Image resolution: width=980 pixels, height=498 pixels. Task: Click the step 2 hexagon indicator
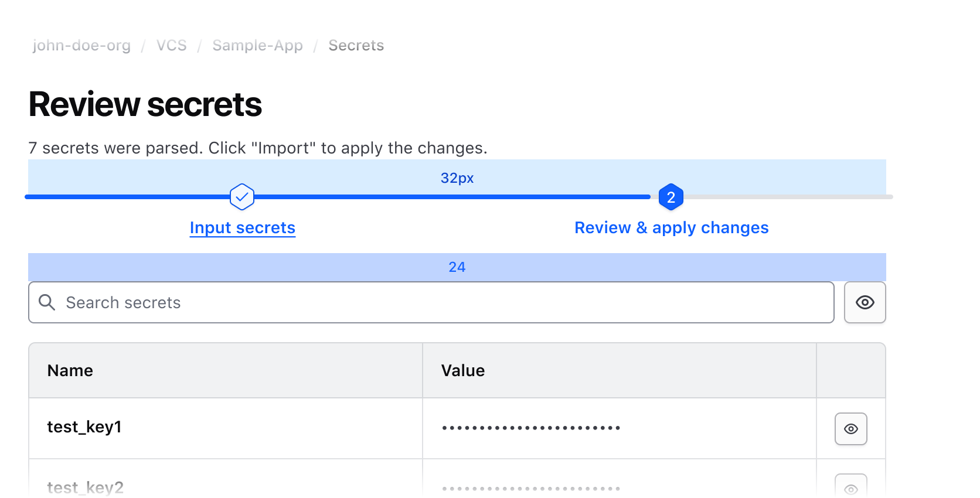tap(671, 197)
